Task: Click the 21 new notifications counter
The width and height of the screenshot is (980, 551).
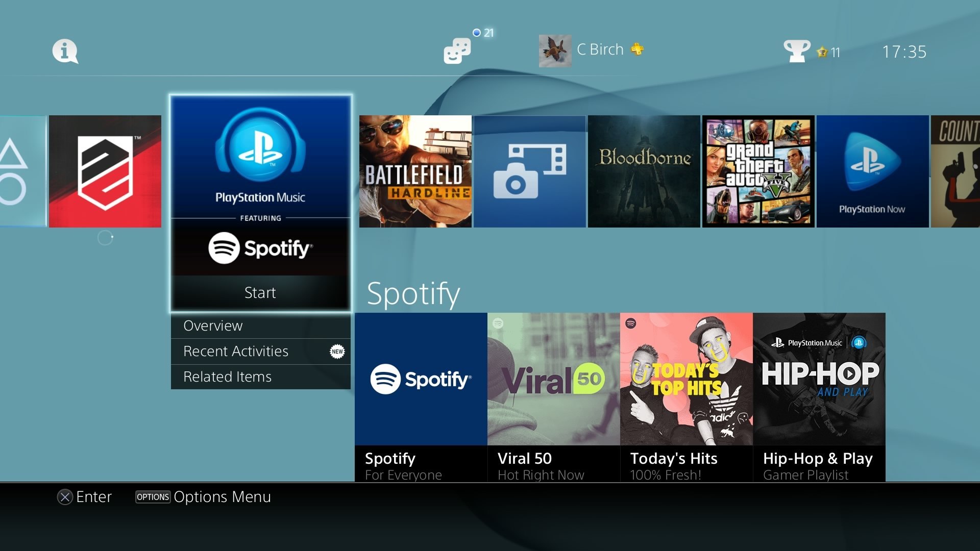Action: [483, 33]
